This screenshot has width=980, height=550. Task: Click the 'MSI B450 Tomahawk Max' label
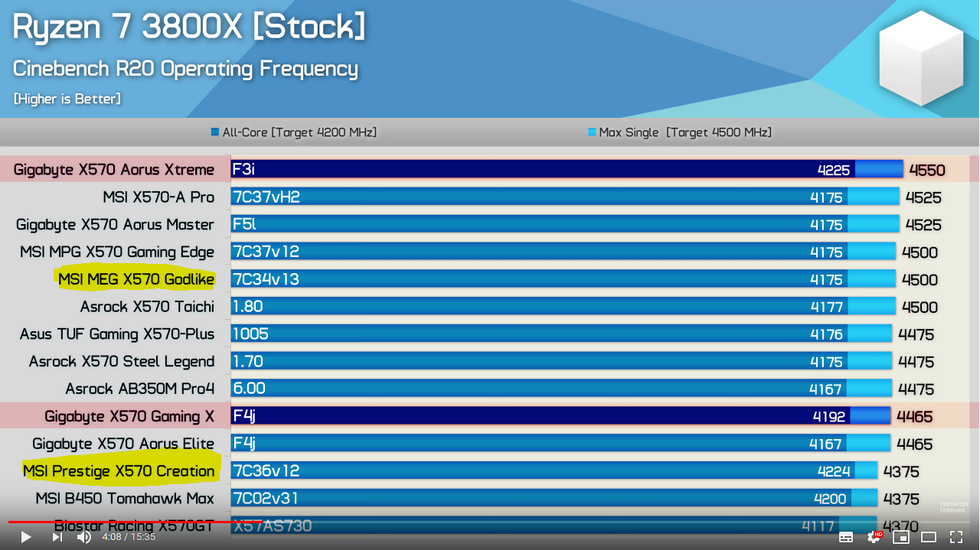(x=125, y=499)
